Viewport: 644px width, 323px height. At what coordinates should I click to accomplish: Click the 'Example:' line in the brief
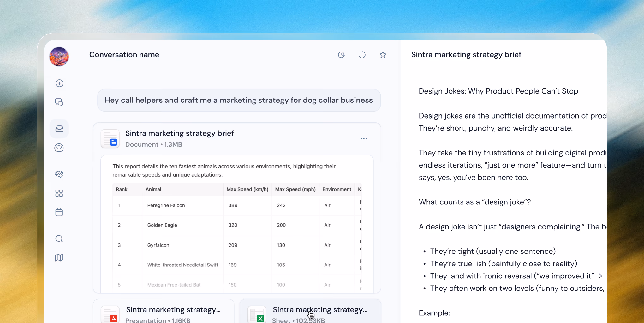click(x=434, y=313)
